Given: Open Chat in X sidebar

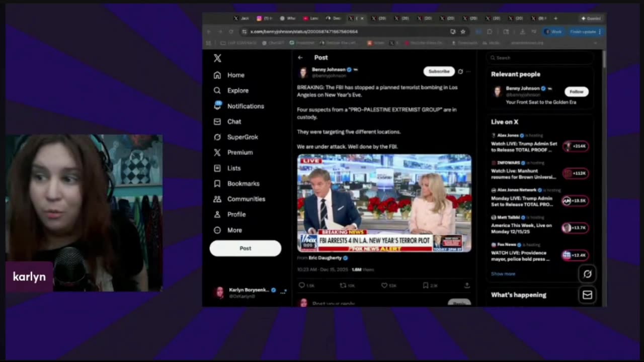Looking at the screenshot, I should click(227, 122).
